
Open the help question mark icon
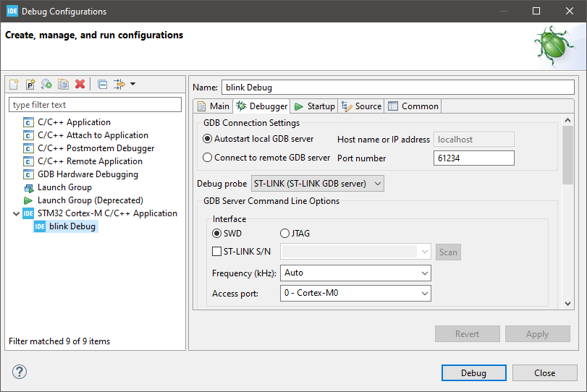pos(20,372)
